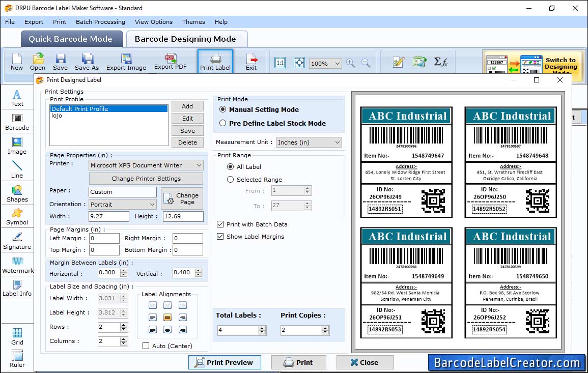Select middle-center label alignment button
The image size is (588, 373).
[x=167, y=318]
